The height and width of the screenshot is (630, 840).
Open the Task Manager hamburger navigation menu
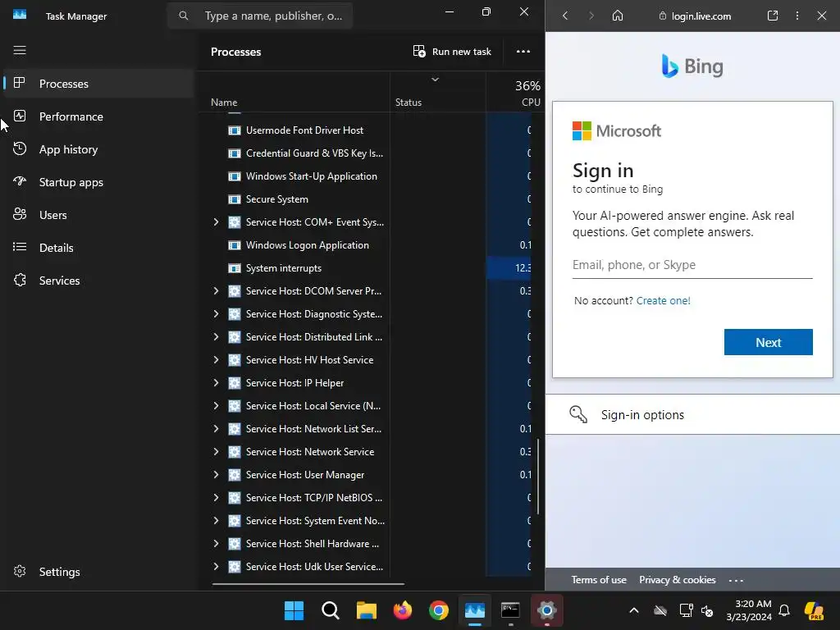pos(20,50)
